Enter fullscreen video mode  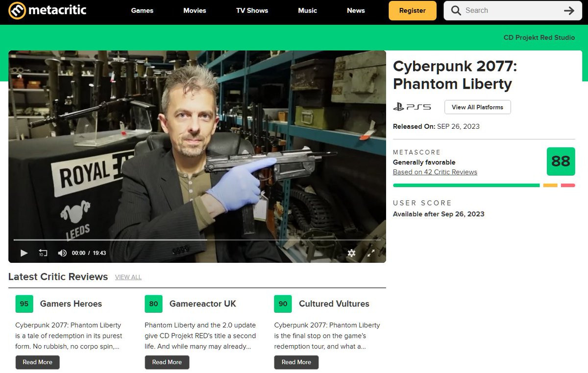pyautogui.click(x=371, y=253)
